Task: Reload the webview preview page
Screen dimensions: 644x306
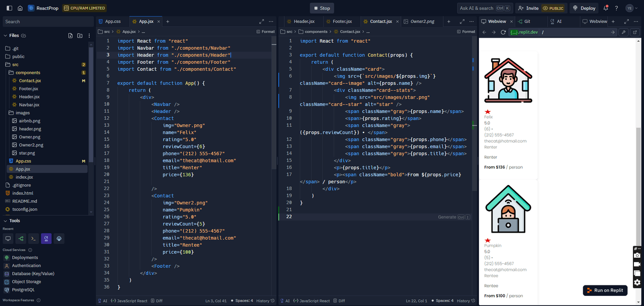Action: click(503, 32)
